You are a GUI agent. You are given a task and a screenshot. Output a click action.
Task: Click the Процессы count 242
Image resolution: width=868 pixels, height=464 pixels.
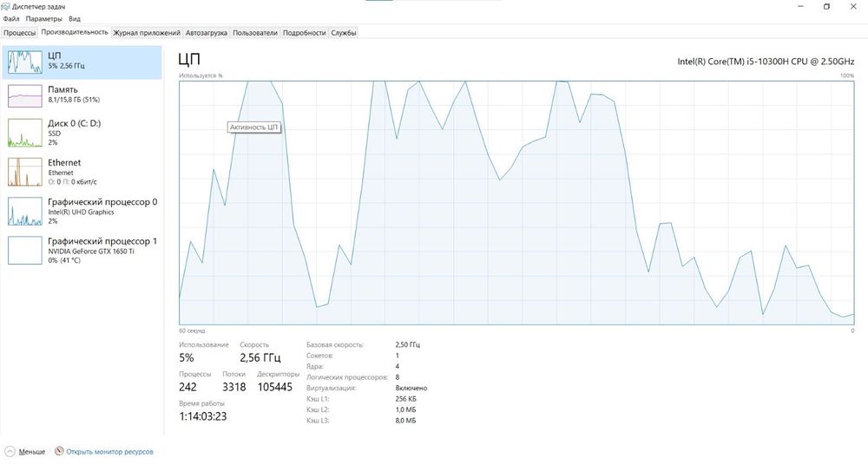click(187, 387)
